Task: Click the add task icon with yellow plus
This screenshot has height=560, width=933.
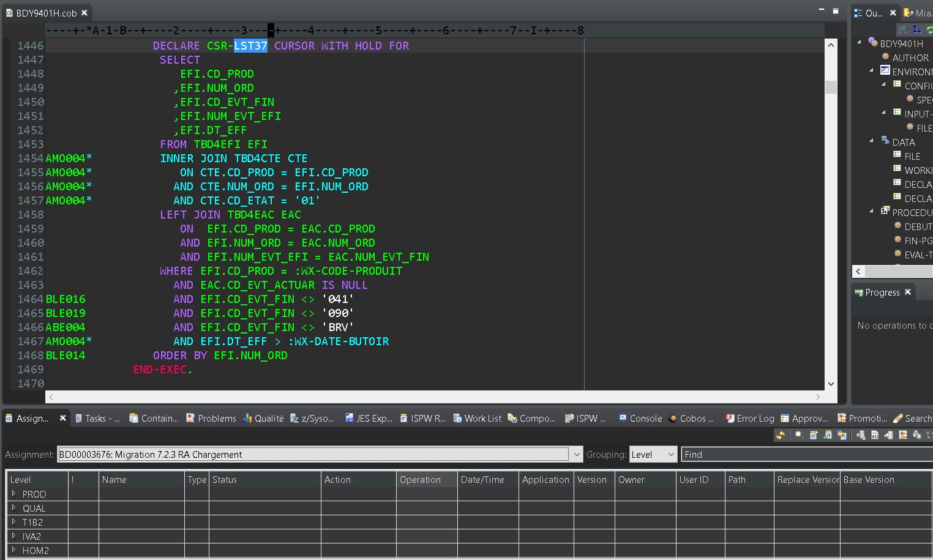Action: click(x=814, y=435)
